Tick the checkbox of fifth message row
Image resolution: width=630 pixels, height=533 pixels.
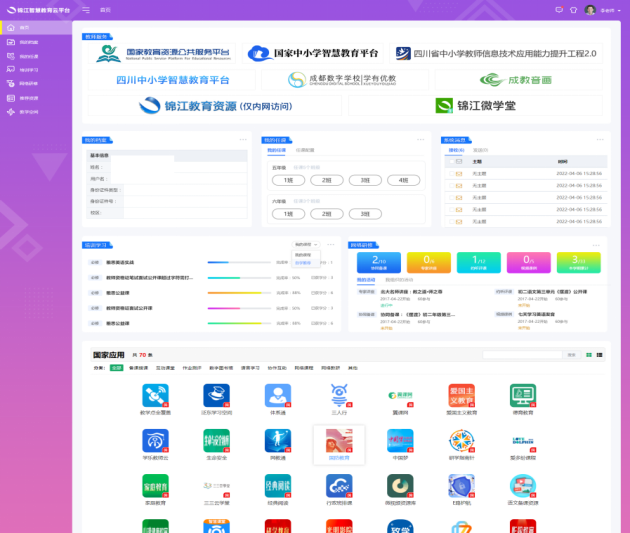pyautogui.click(x=452, y=222)
